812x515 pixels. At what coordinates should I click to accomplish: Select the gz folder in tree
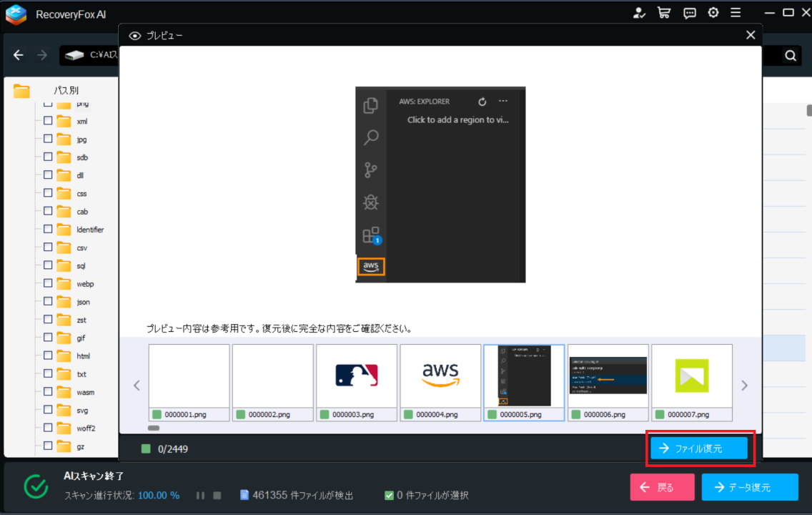pos(80,446)
